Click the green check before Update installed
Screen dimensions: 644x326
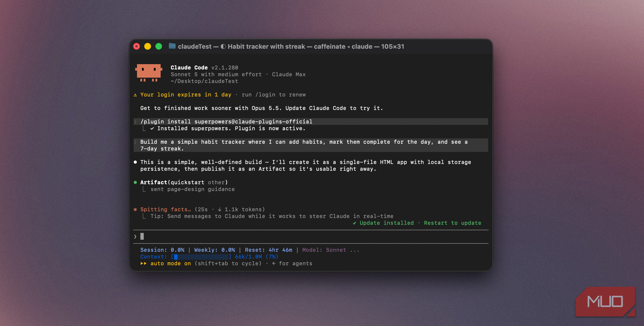pyautogui.click(x=355, y=223)
